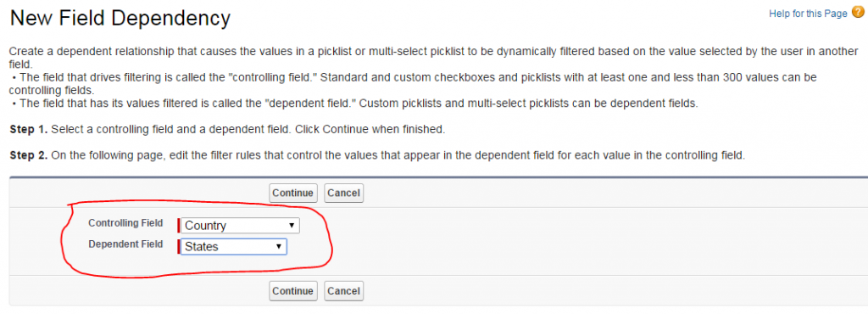Viewport: 868px width, 314px height.
Task: Click the New Field Dependency heading
Action: 120,19
